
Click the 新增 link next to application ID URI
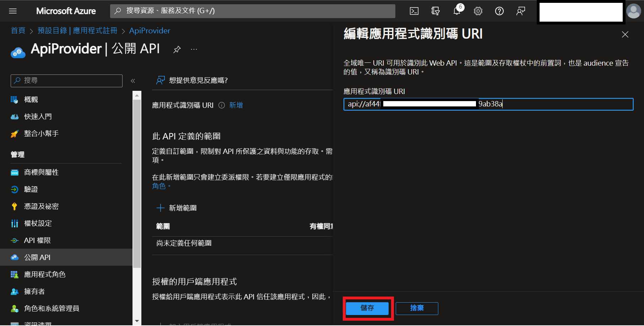point(236,105)
